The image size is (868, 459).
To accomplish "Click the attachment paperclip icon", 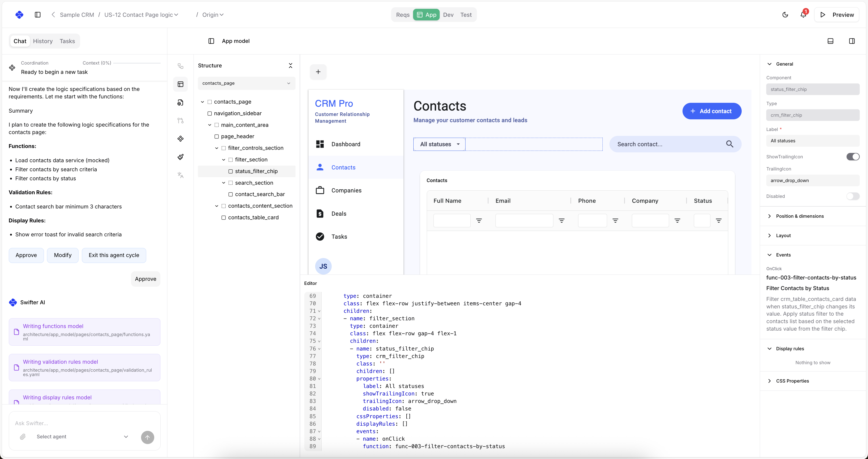I will (x=22, y=437).
